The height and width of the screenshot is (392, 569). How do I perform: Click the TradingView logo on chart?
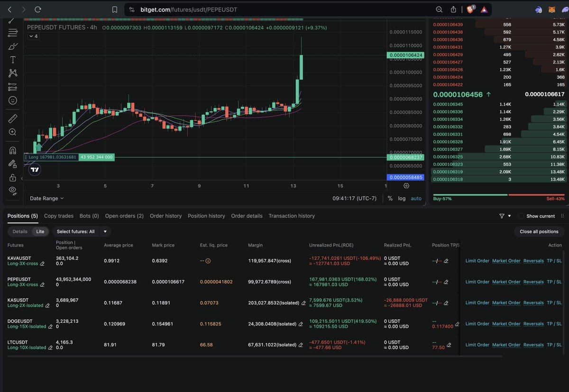click(x=35, y=169)
